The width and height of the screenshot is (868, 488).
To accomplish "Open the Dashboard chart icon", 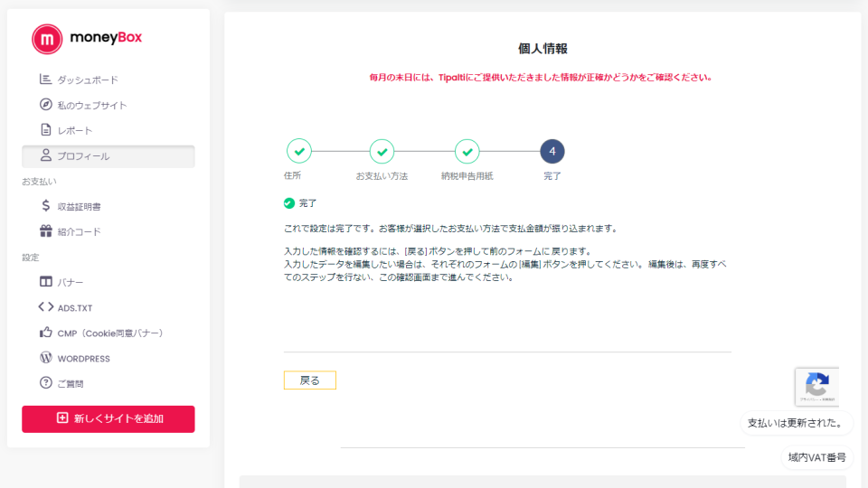I will point(46,80).
